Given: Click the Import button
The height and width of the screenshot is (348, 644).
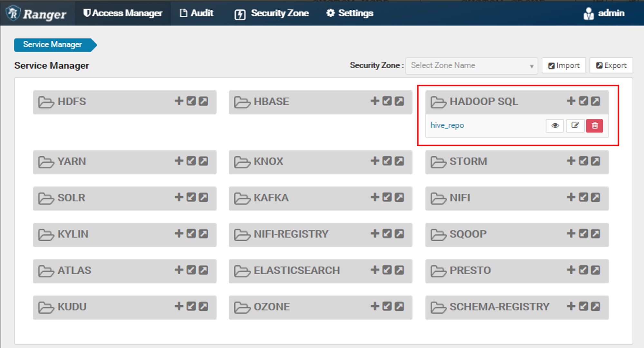Looking at the screenshot, I should [x=564, y=66].
